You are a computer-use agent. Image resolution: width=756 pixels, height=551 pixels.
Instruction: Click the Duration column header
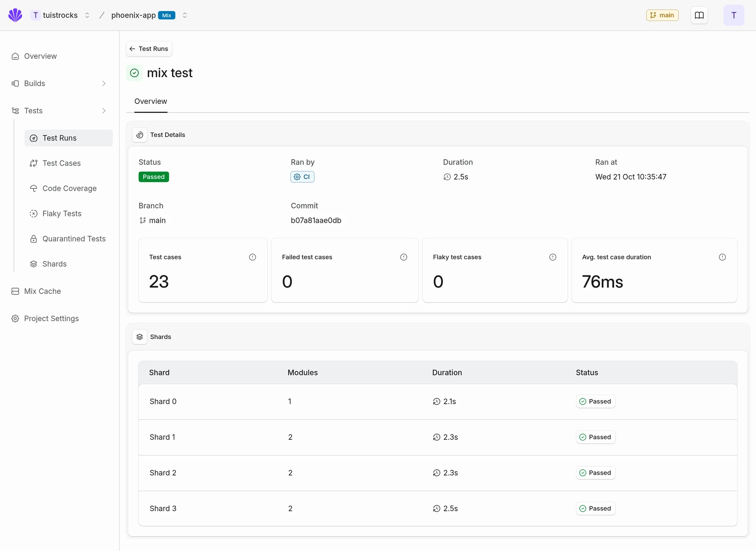tap(447, 373)
